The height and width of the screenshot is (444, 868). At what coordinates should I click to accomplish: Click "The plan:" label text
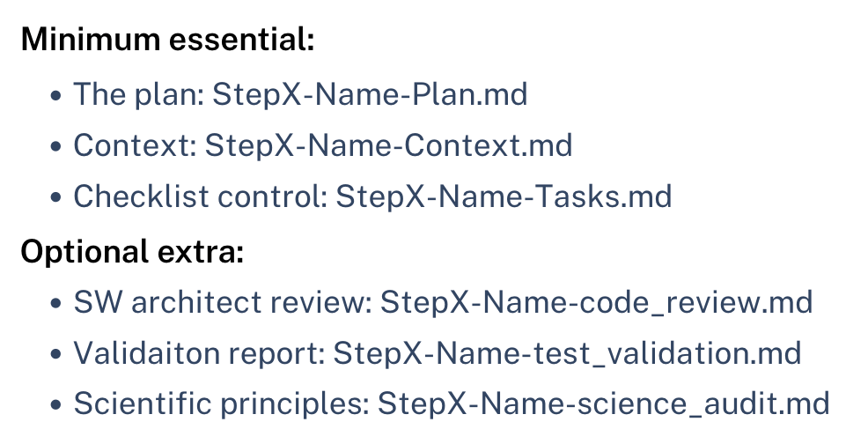(138, 93)
